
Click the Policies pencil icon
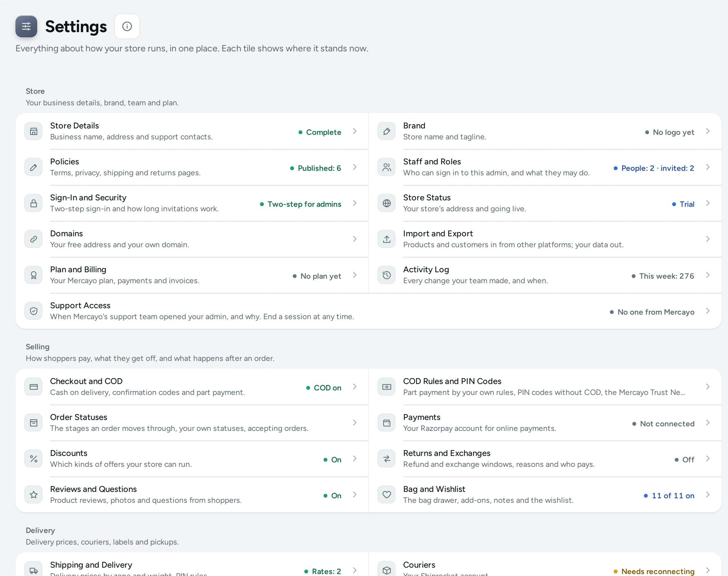point(33,167)
